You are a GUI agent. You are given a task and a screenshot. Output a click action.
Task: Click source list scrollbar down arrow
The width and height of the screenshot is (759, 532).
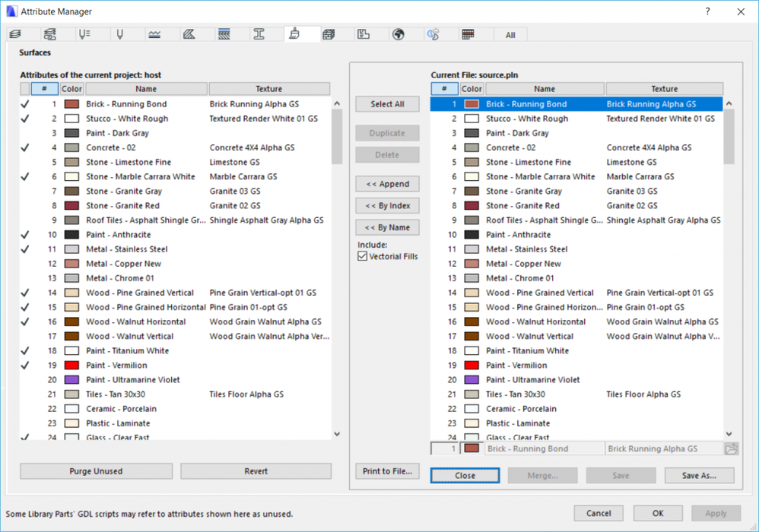tap(729, 434)
